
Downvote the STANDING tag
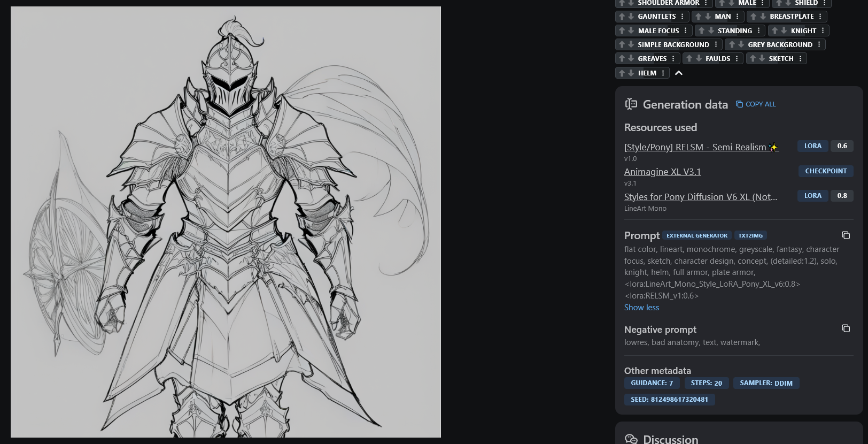pyautogui.click(x=711, y=30)
